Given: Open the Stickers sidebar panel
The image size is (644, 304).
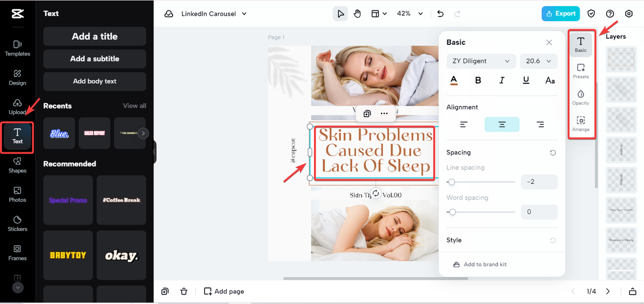Looking at the screenshot, I should 18,223.
